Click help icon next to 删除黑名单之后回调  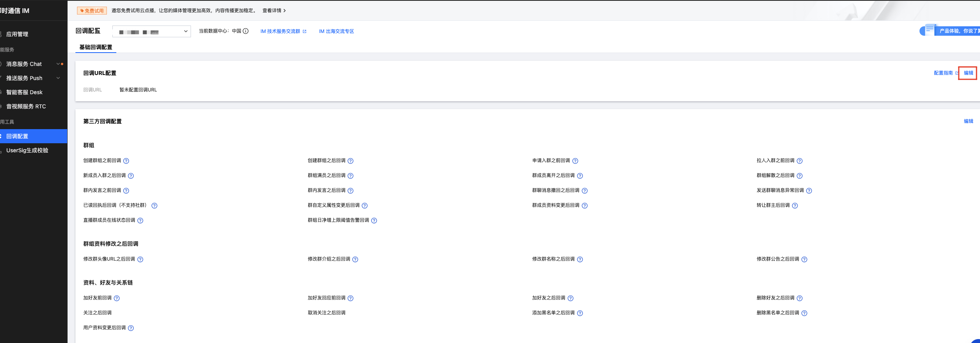click(804, 313)
